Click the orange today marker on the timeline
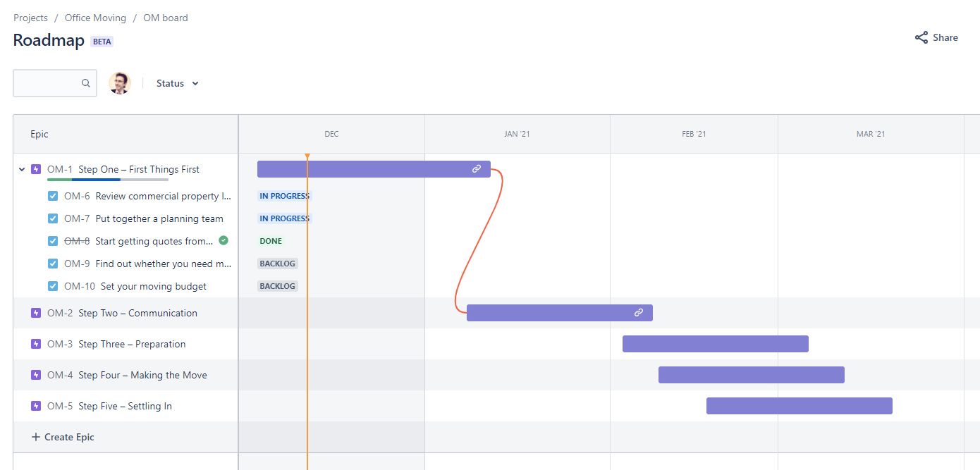The width and height of the screenshot is (980, 470). 307,156
